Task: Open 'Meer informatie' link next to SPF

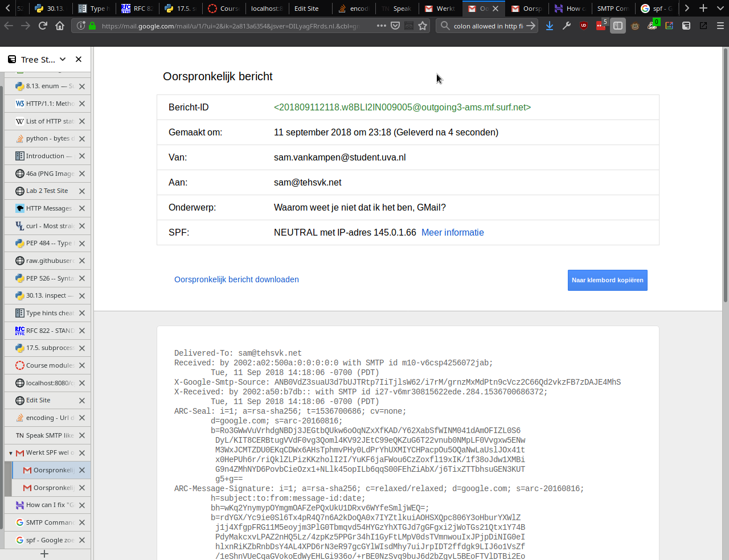Action: click(452, 232)
